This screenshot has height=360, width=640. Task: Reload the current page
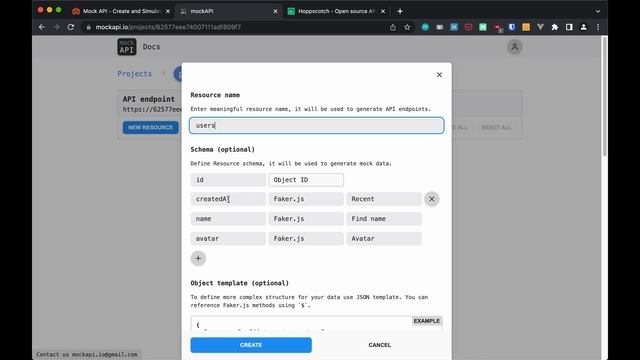pyautogui.click(x=71, y=27)
